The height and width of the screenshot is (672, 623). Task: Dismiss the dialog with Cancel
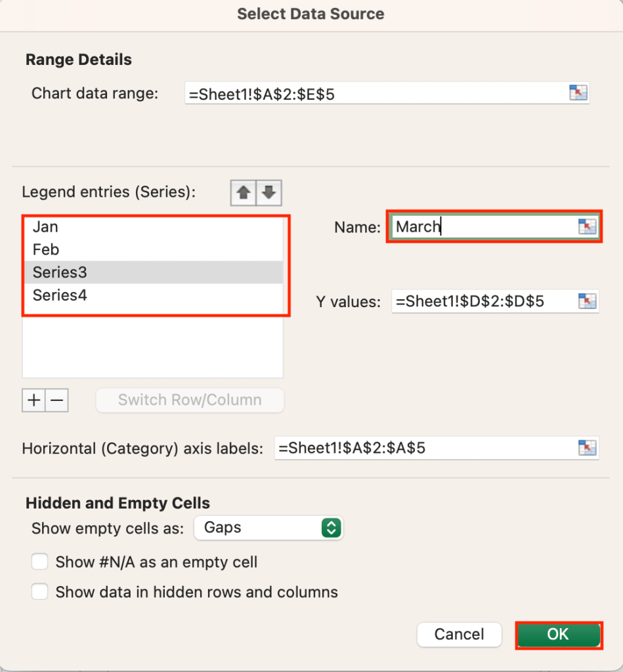460,635
